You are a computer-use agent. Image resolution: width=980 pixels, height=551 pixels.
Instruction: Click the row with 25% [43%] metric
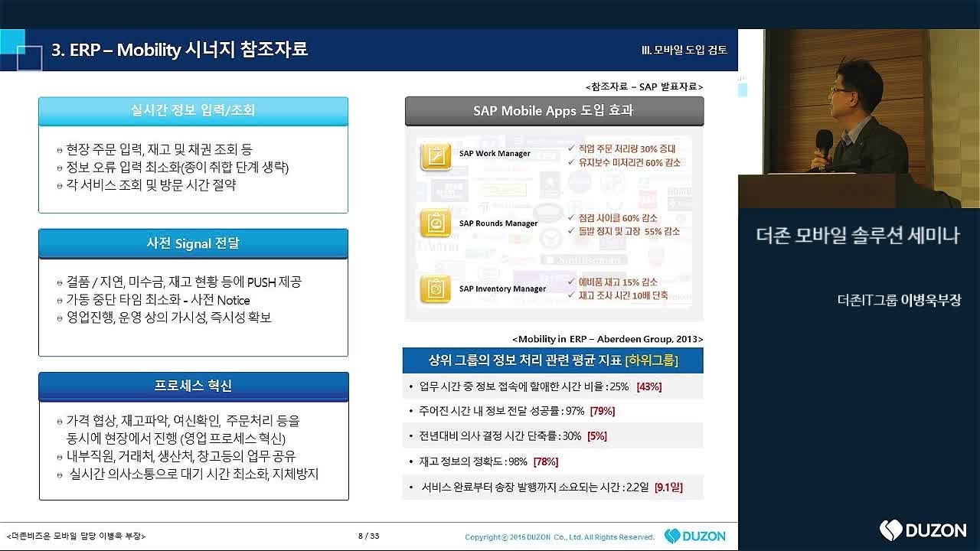553,386
